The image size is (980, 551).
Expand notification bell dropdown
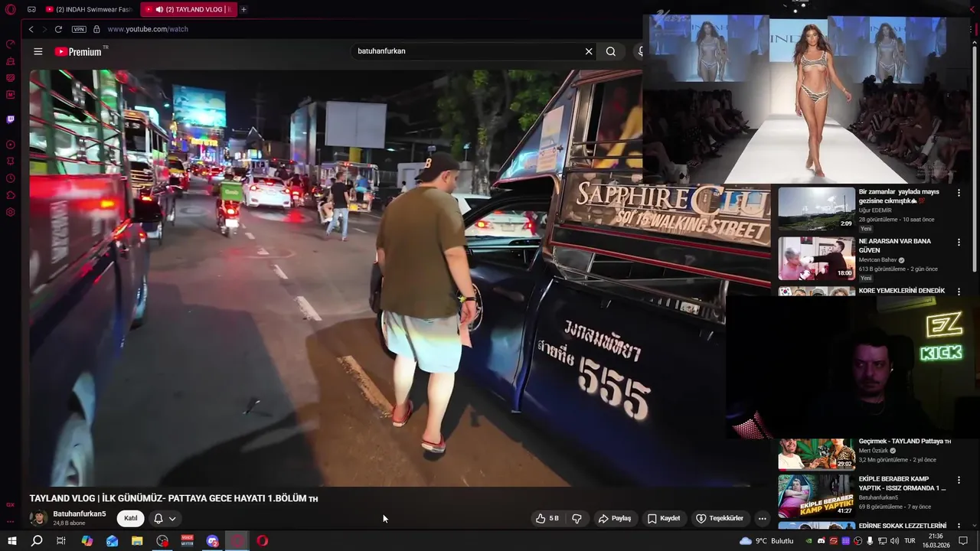click(x=165, y=518)
